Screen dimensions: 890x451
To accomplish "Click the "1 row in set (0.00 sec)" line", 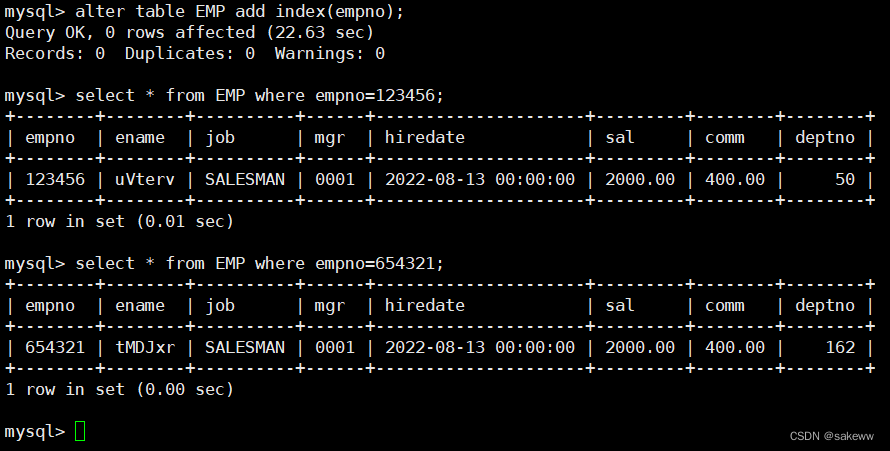I will [x=119, y=390].
